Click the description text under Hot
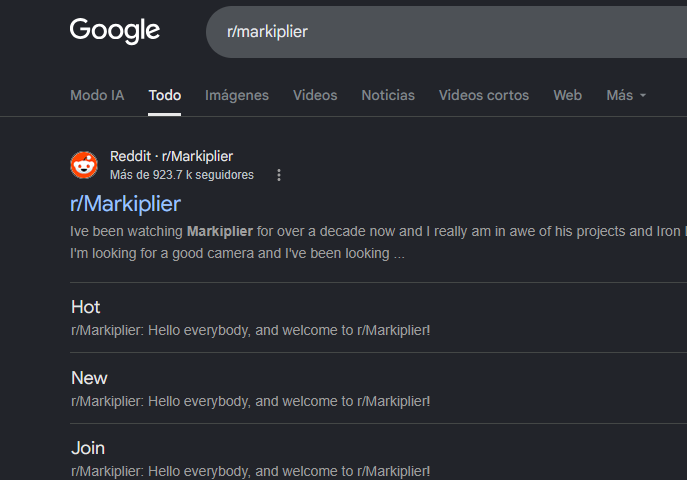 pyautogui.click(x=251, y=330)
